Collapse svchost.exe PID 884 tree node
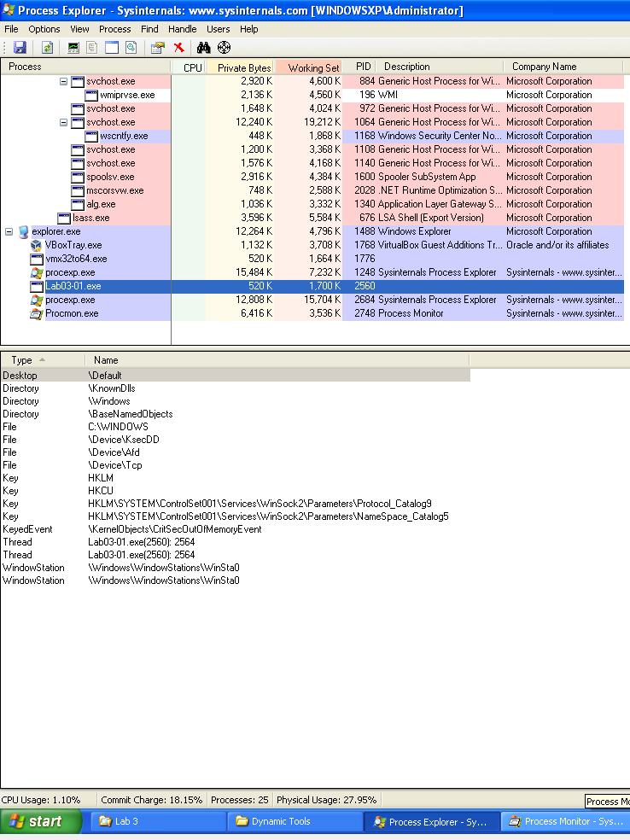Image resolution: width=630 pixels, height=840 pixels. coord(63,82)
